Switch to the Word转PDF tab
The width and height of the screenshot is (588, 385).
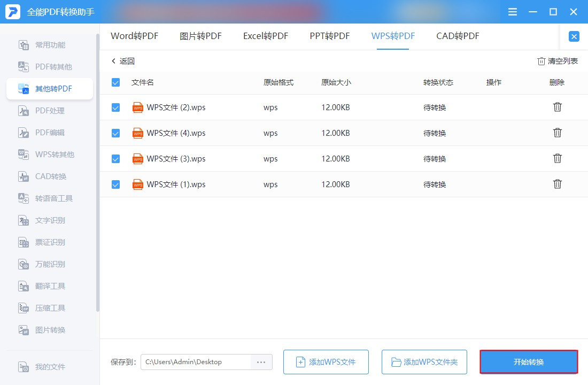click(134, 36)
